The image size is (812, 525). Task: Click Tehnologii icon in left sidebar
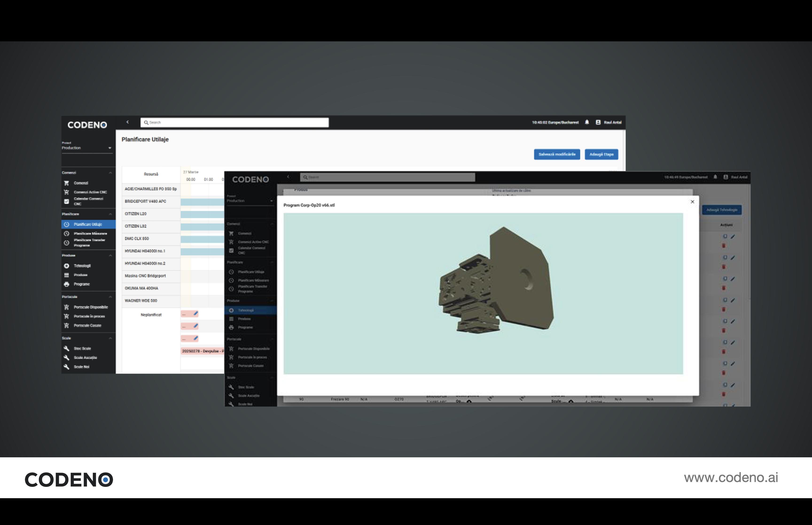tap(66, 266)
